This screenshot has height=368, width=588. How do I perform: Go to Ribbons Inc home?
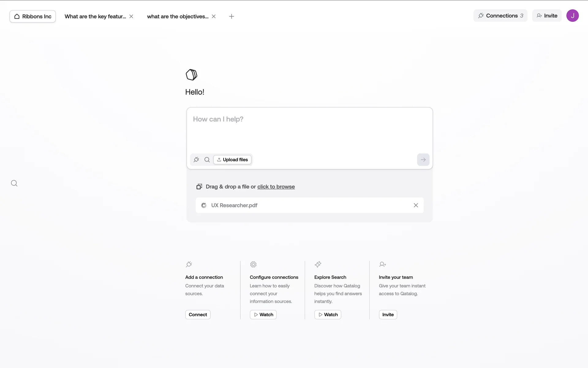[33, 17]
